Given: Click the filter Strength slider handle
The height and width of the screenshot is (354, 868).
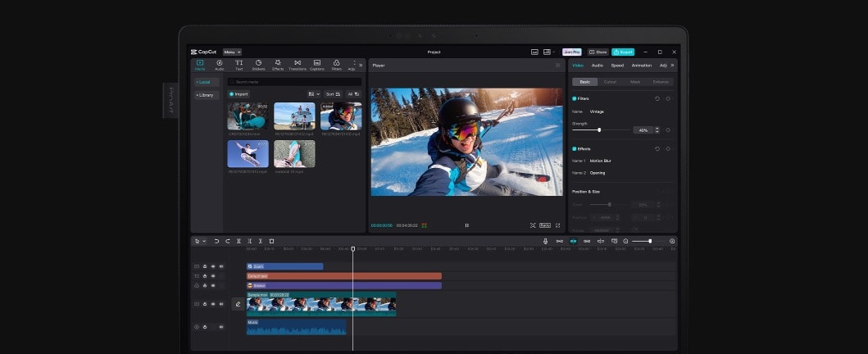Looking at the screenshot, I should pos(599,129).
